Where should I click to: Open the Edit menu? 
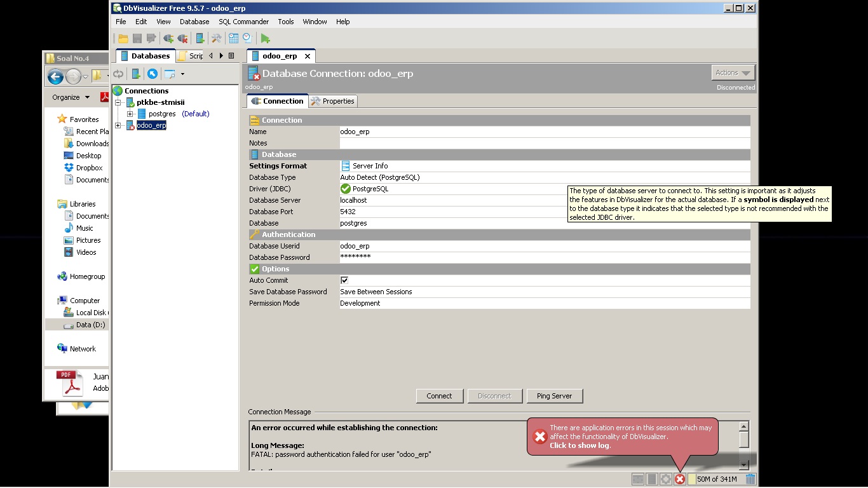141,22
